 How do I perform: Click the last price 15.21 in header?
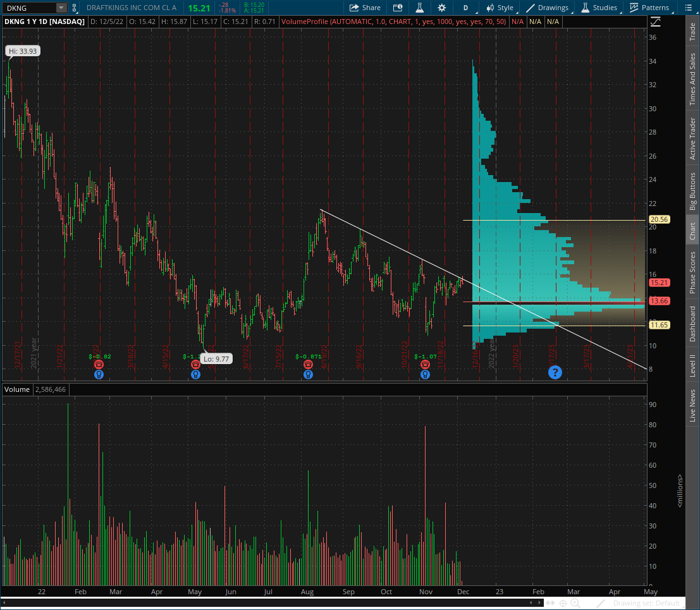[199, 8]
